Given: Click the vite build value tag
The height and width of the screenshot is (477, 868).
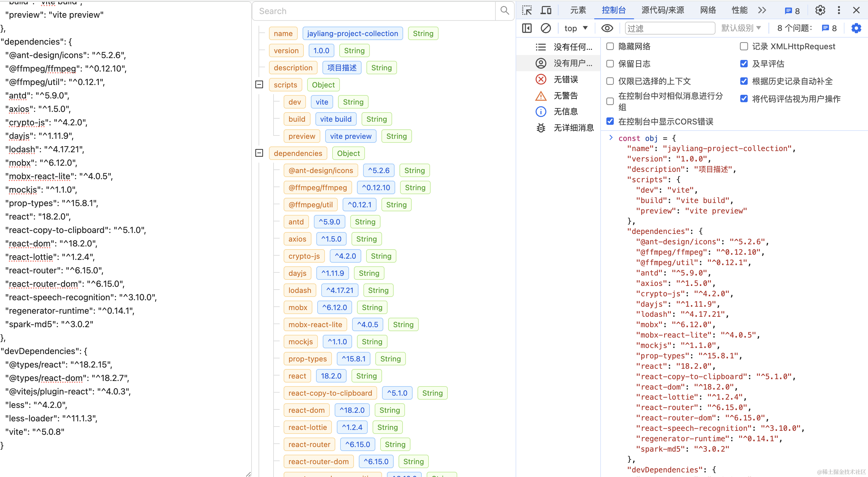Looking at the screenshot, I should pos(336,119).
